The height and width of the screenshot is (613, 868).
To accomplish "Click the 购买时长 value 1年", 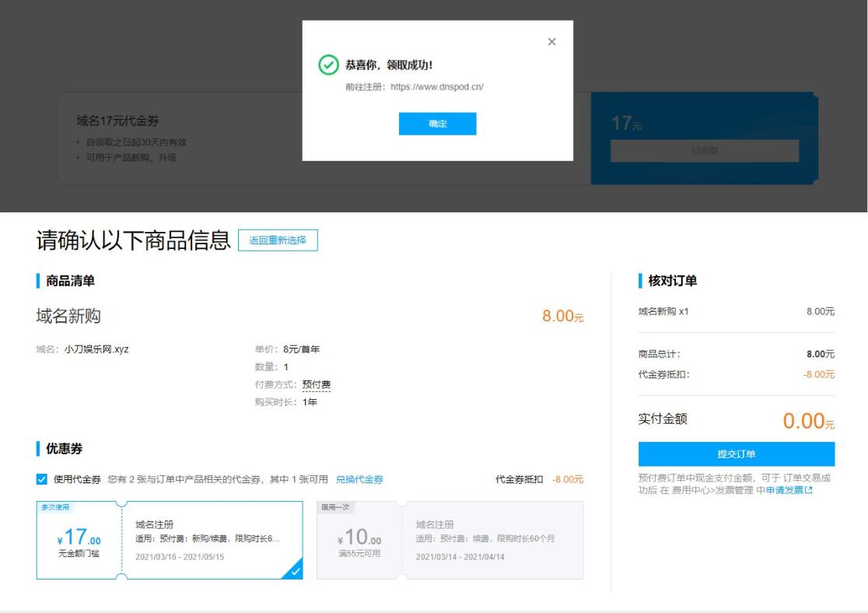I will coord(310,402).
